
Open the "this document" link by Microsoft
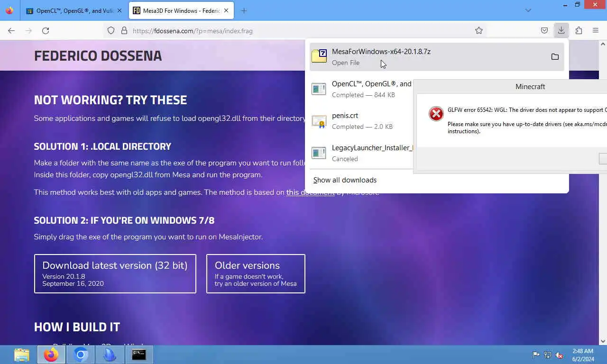point(310,192)
